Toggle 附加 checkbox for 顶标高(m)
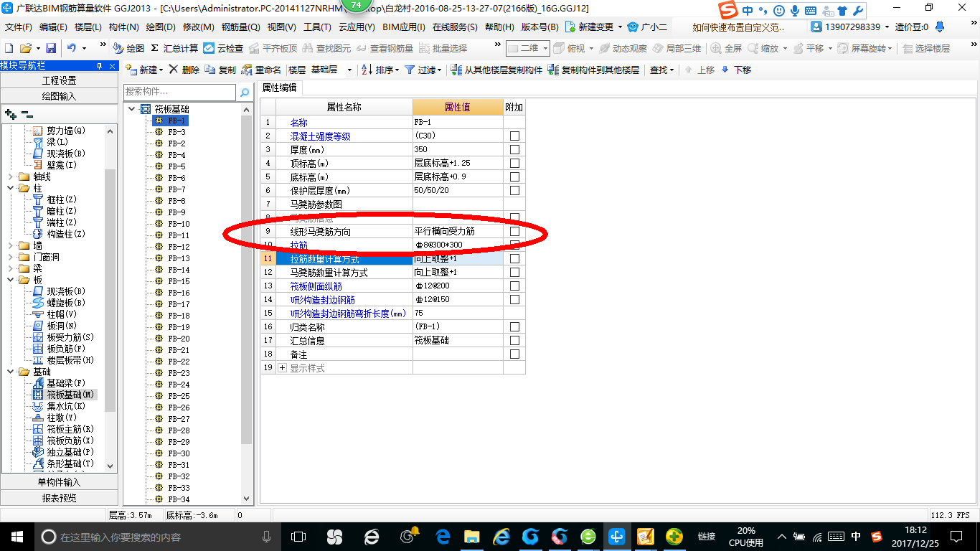980x551 pixels. [514, 164]
